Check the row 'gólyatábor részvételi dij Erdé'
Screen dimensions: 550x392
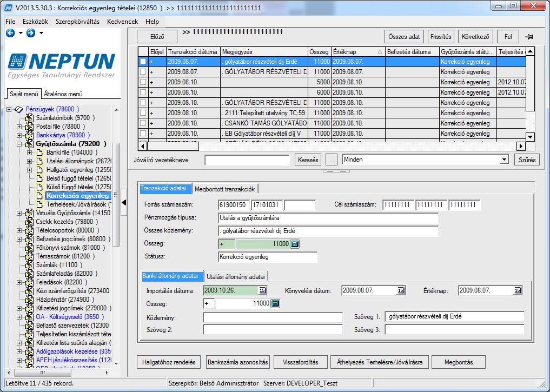[x=143, y=62]
